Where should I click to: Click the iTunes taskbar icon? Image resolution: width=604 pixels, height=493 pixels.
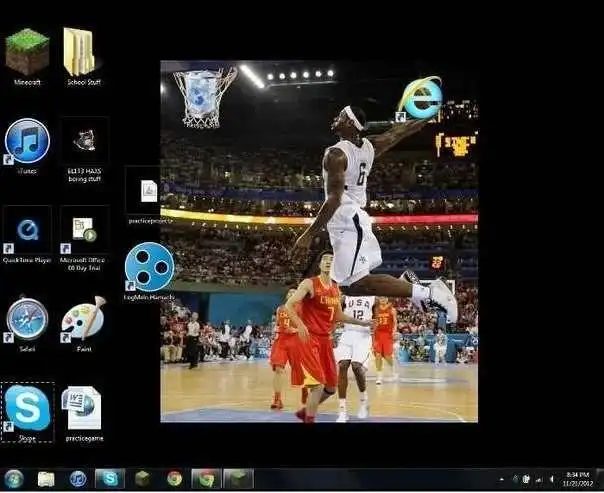pos(78,478)
